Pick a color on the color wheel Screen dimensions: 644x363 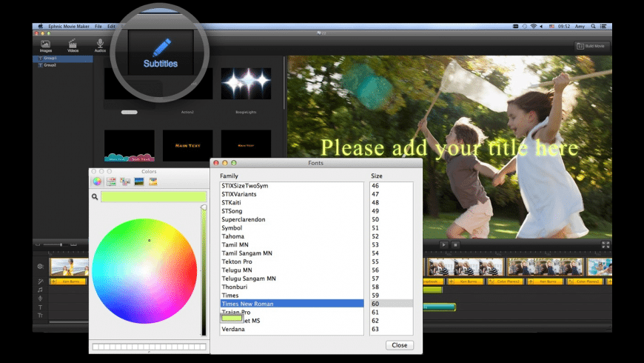(x=144, y=271)
